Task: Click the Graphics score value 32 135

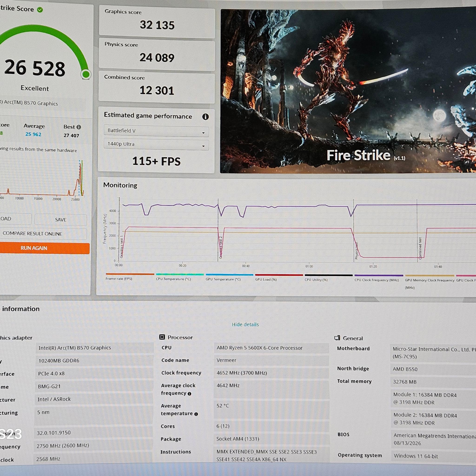Action: point(157,25)
